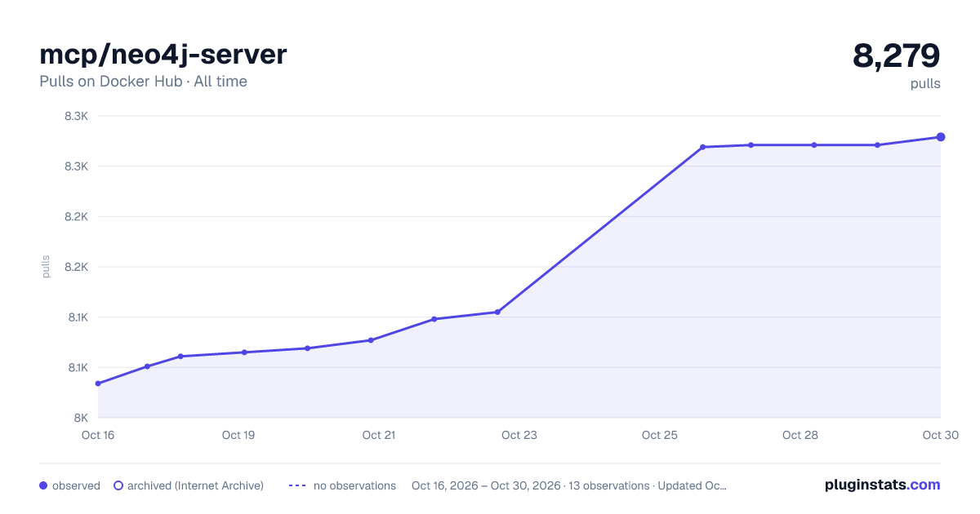980x514 pixels.
Task: Click the data point just before Oct 23
Action: 497,312
